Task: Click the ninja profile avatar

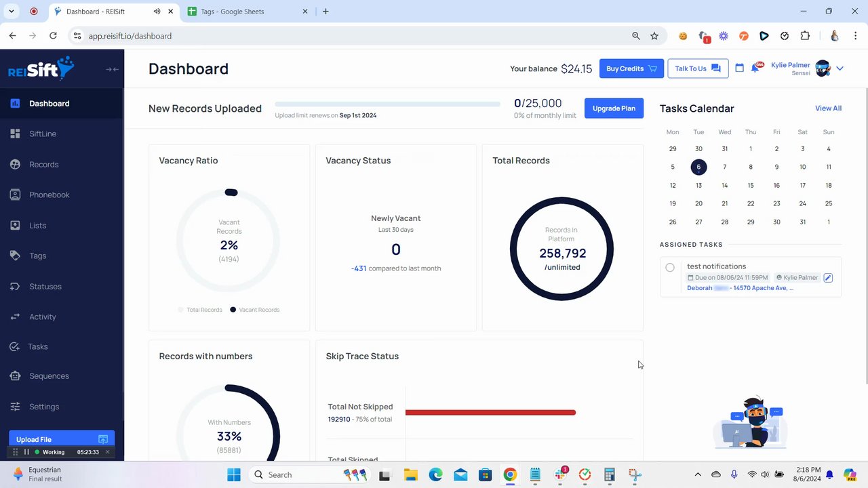Action: [x=823, y=68]
